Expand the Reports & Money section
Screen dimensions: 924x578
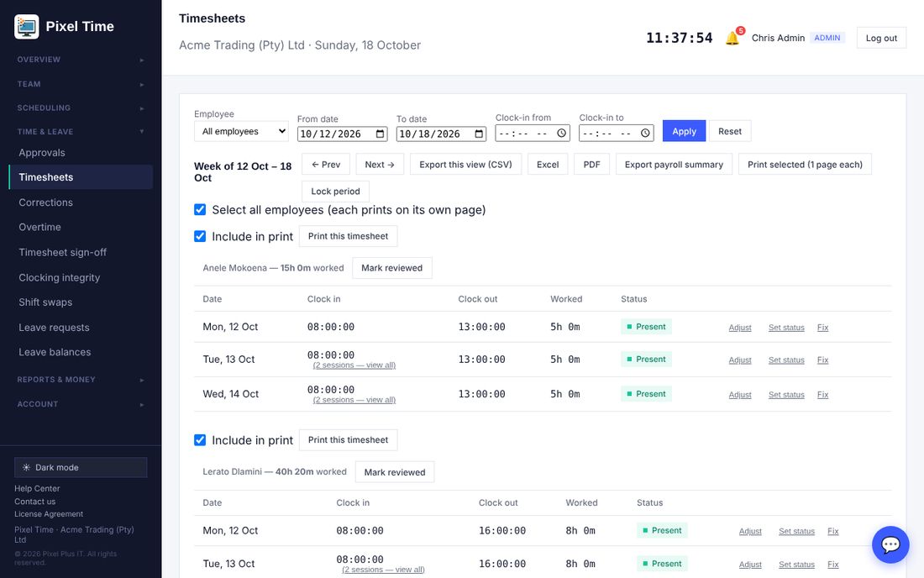(81, 380)
